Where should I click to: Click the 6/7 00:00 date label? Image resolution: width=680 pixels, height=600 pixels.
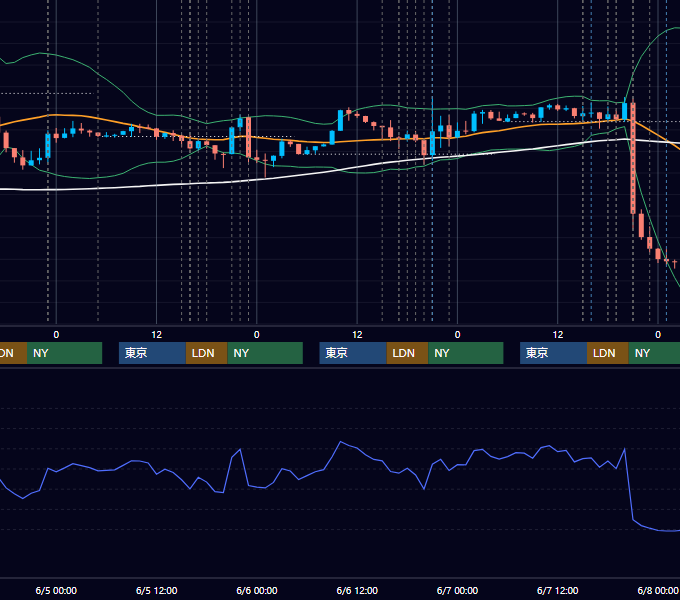tap(458, 590)
